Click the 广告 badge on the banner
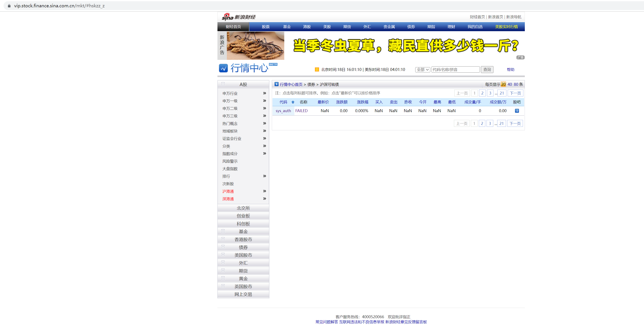 click(520, 58)
